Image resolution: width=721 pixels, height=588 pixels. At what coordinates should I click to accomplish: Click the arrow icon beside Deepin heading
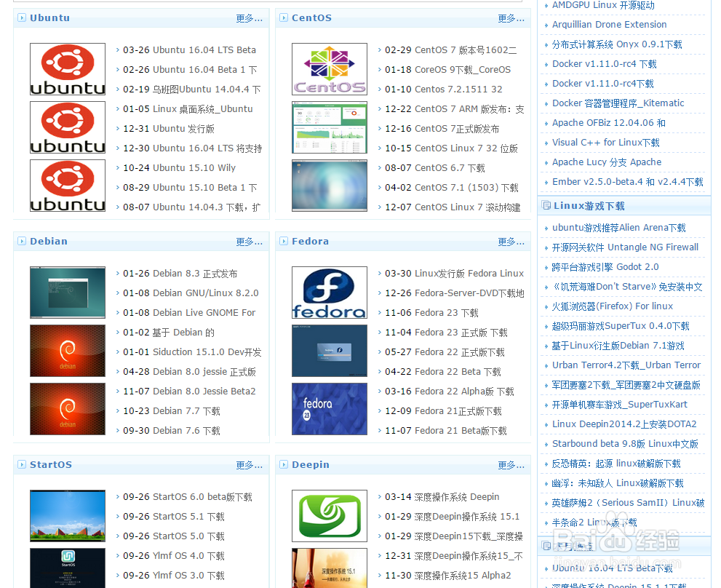coord(284,465)
